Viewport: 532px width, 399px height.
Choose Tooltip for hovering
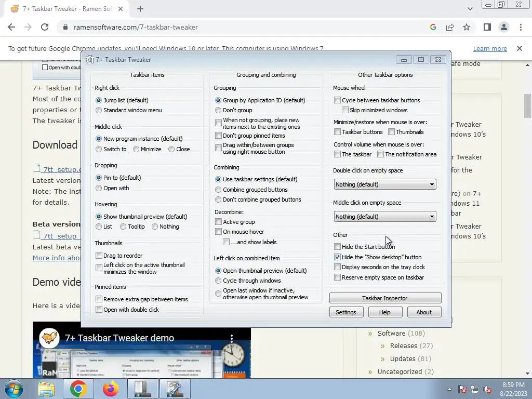click(x=123, y=227)
